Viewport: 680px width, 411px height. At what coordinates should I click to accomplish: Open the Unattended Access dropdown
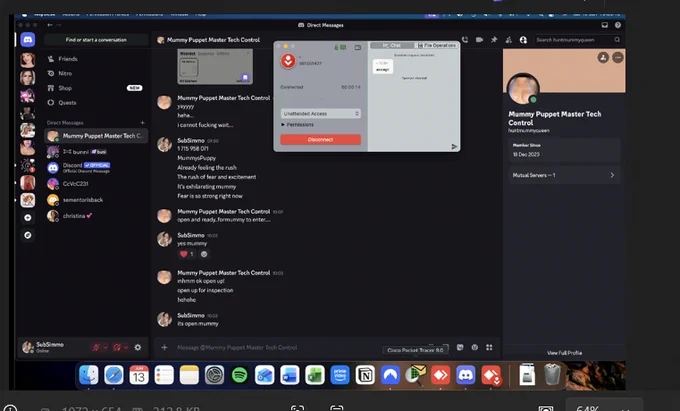point(320,114)
